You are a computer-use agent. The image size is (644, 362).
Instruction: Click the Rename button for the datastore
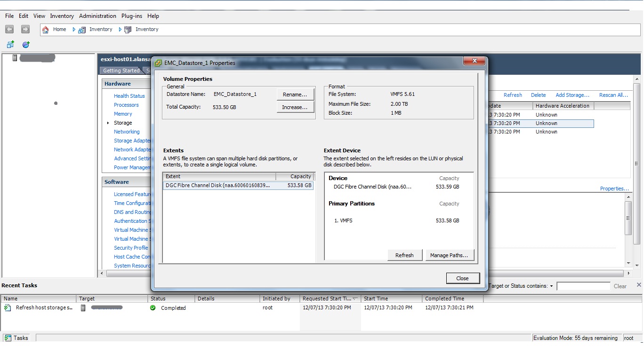pyautogui.click(x=295, y=94)
